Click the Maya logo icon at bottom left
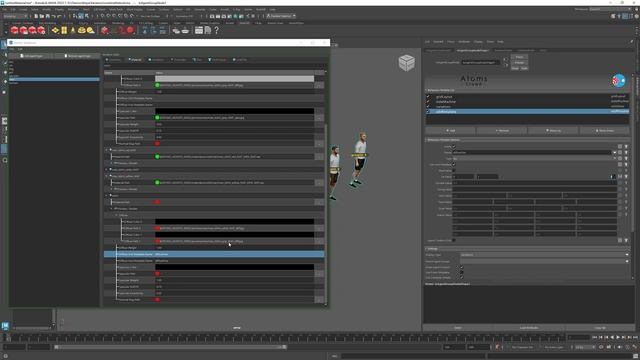Image resolution: width=640 pixels, height=360 pixels. point(5,325)
